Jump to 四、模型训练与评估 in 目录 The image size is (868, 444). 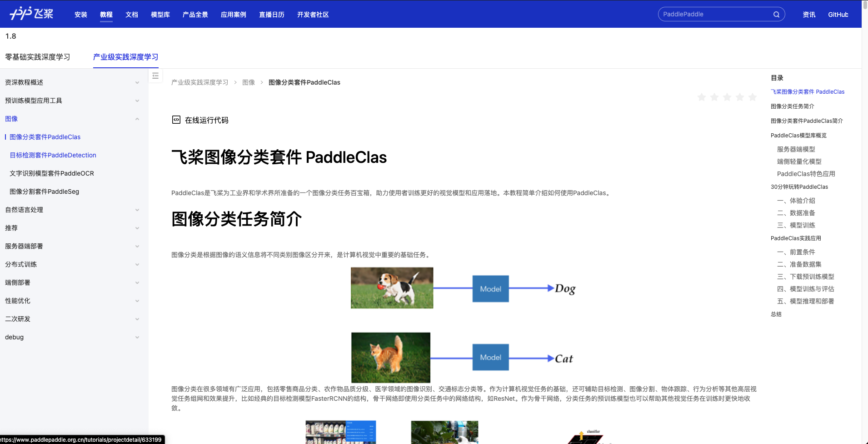tap(806, 289)
